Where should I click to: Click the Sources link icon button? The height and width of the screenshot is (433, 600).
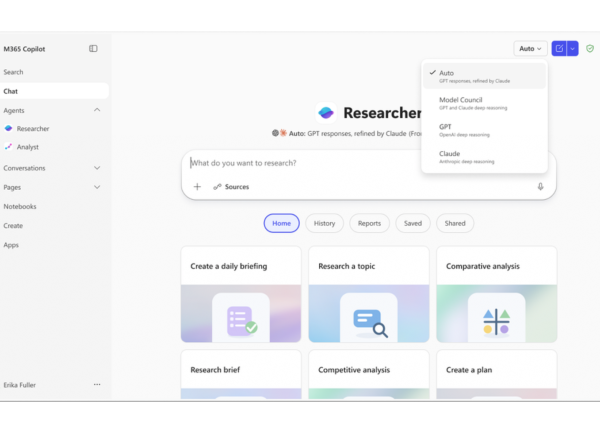[231, 187]
